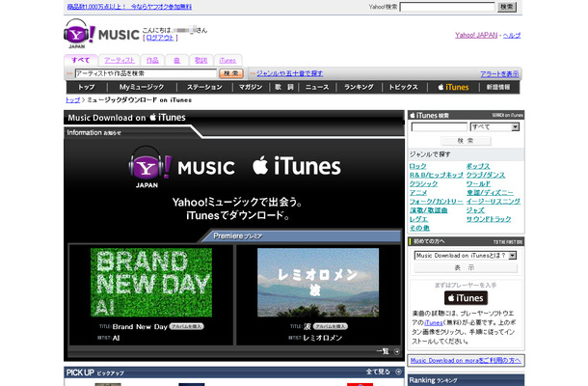Click the Yahoo! Music Japan logo
This screenshot has width=588, height=386.
[101, 34]
